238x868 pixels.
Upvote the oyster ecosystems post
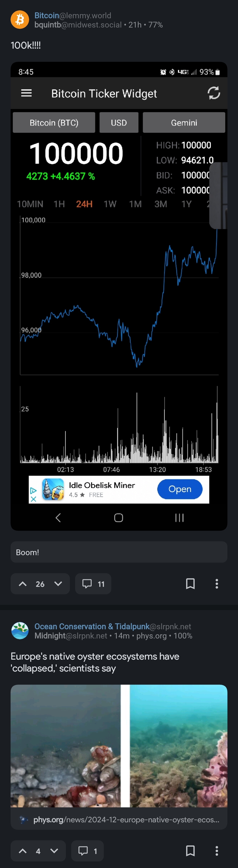pyautogui.click(x=23, y=851)
